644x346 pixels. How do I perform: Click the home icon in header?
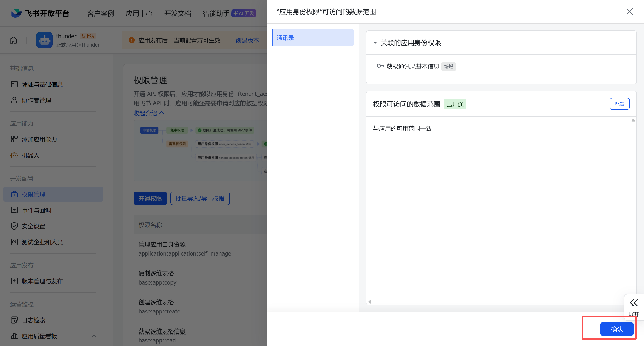(x=13, y=40)
